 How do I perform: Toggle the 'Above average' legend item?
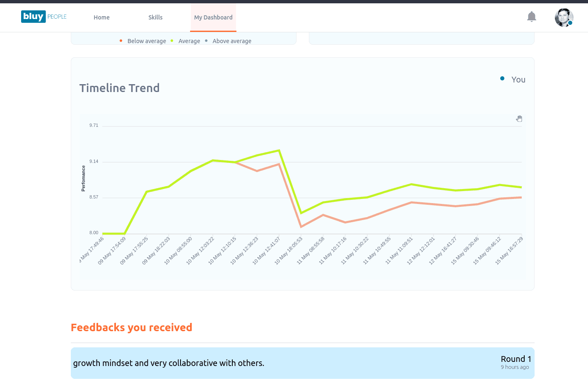(231, 41)
